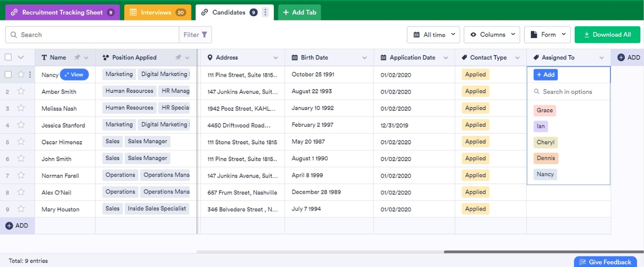Click the Filter funnel icon
The width and height of the screenshot is (644, 267).
[x=204, y=35]
